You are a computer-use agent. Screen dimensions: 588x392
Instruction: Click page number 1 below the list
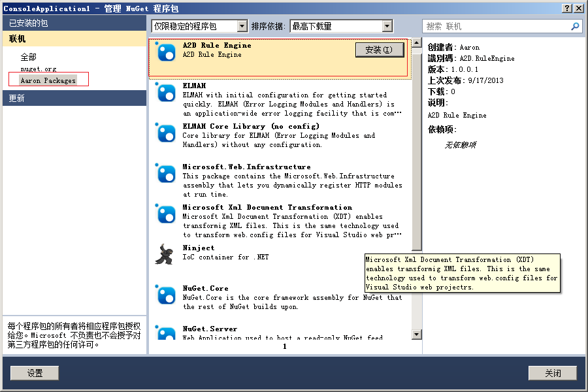285,346
